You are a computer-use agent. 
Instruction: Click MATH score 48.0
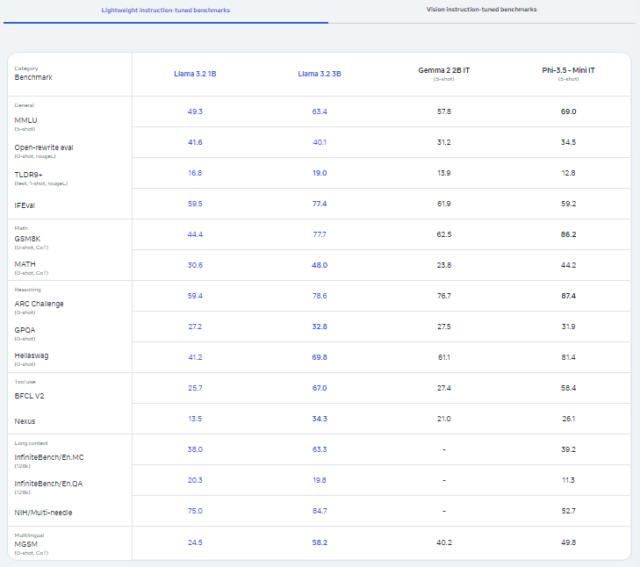point(320,265)
